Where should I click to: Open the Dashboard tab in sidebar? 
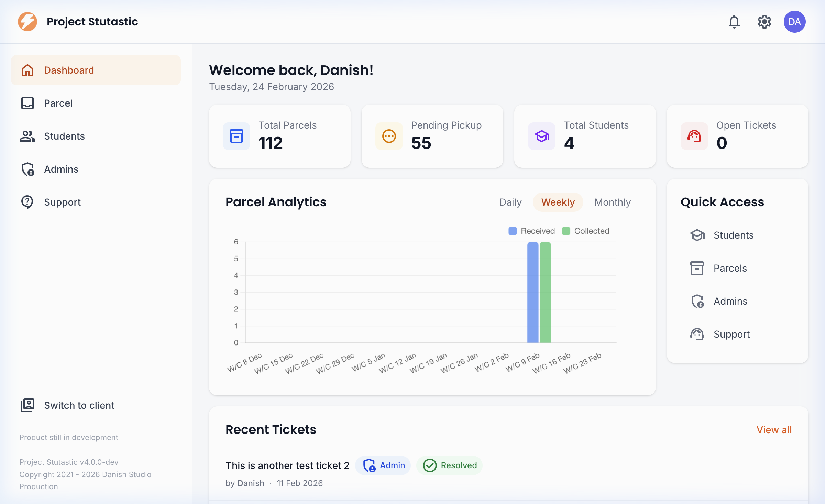tap(69, 70)
